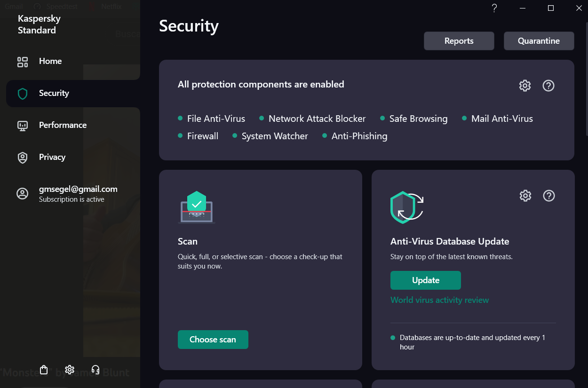Open World virus activity review link
The height and width of the screenshot is (388, 588).
click(x=439, y=300)
